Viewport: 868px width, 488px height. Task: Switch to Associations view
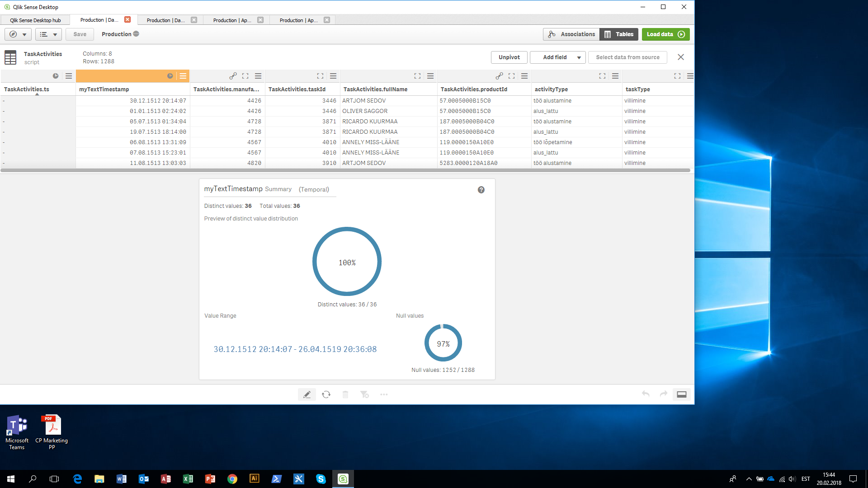click(x=571, y=34)
